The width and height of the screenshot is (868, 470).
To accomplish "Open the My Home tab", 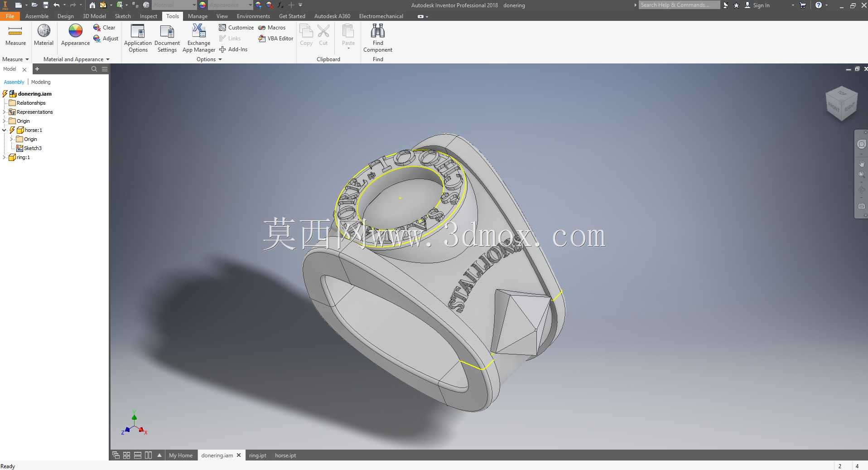I will click(181, 455).
